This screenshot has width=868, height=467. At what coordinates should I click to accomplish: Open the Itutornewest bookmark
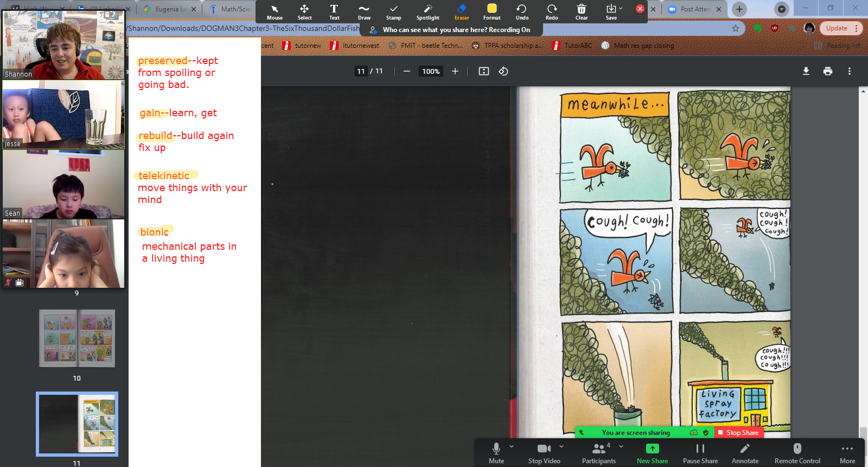point(355,46)
